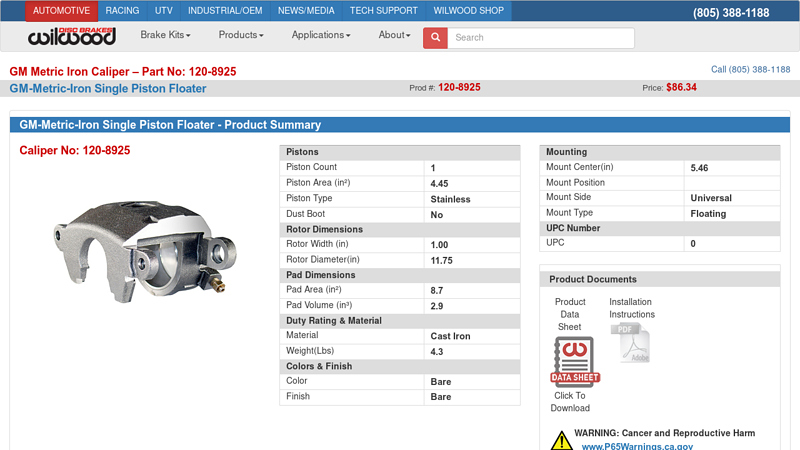Switch to the Racing tab
800x450 pixels.
pyautogui.click(x=122, y=11)
